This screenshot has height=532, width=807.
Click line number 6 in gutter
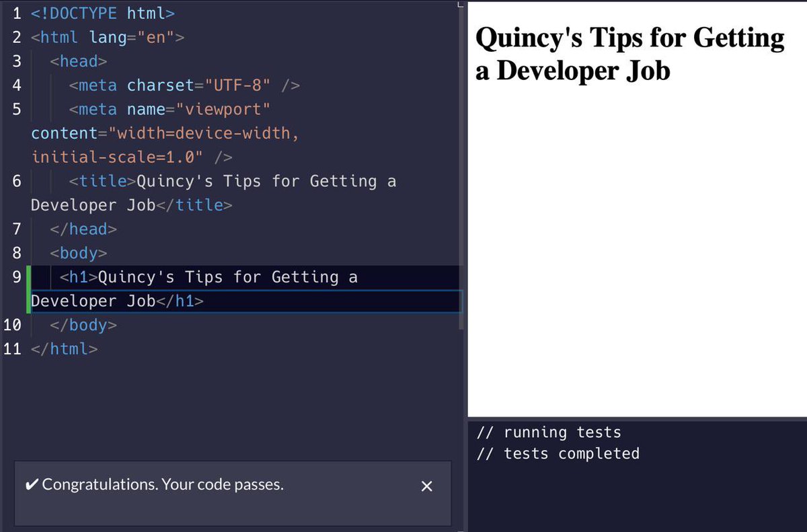click(x=16, y=182)
